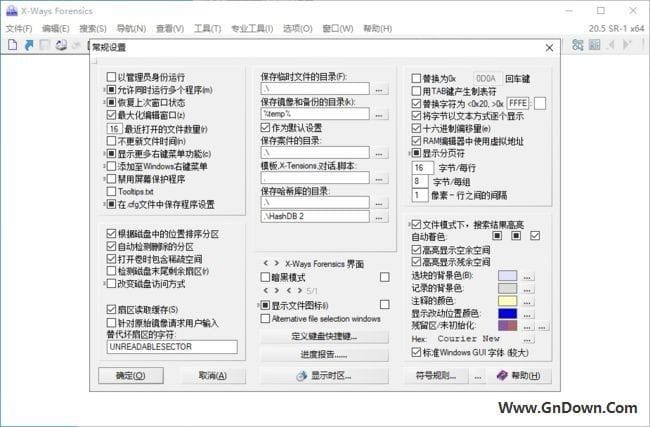Viewport: 650px width, 427px height.
Task: Click the 最近打开的文件数量 number field
Action: 114,129
